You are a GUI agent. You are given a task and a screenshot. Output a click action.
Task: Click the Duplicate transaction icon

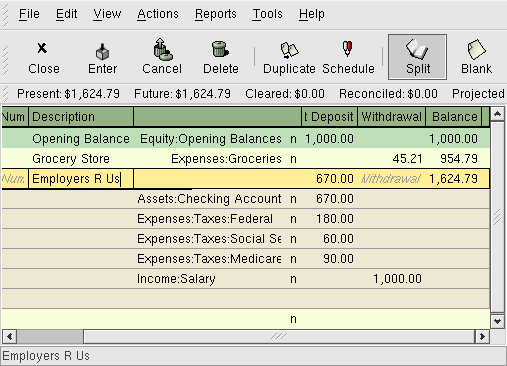coord(289,50)
